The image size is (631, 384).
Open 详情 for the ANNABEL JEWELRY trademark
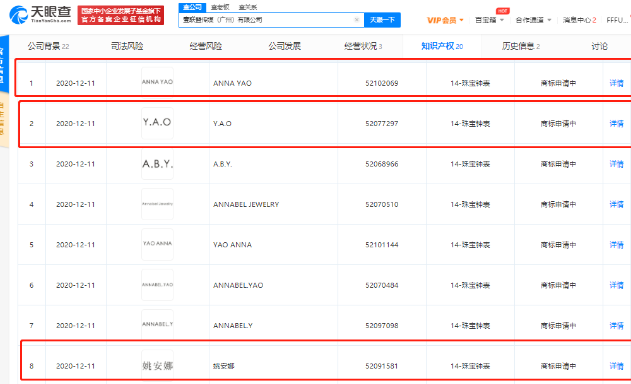[616, 204]
